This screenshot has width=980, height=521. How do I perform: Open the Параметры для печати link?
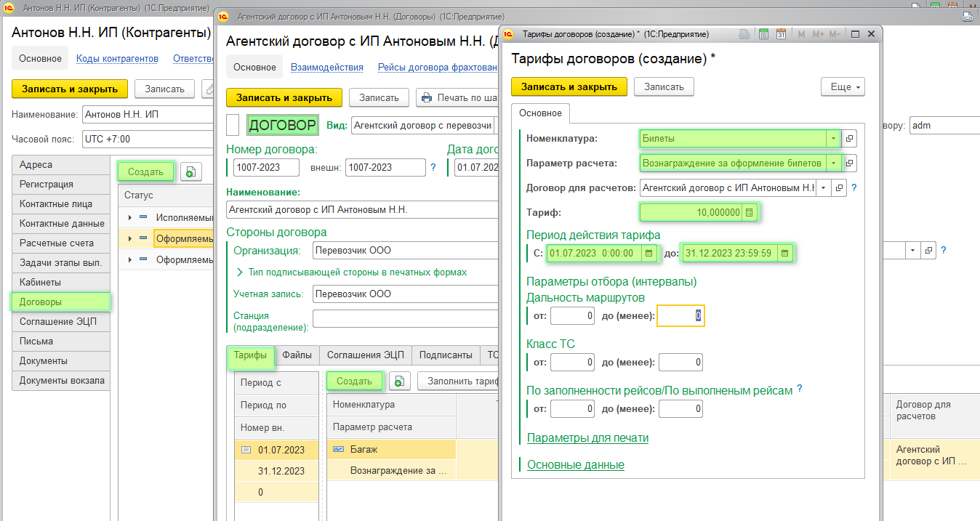(x=587, y=437)
